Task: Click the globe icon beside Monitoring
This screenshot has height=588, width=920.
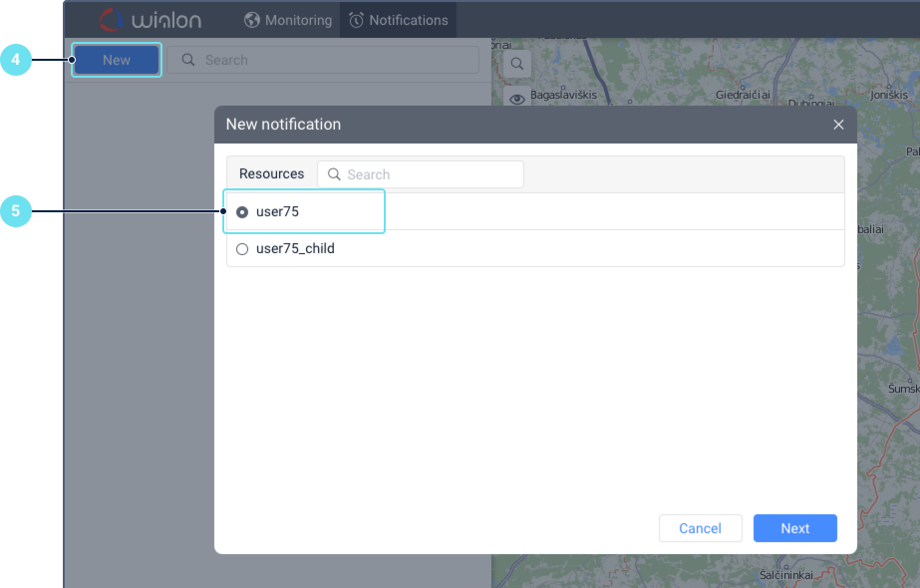Action: click(252, 20)
